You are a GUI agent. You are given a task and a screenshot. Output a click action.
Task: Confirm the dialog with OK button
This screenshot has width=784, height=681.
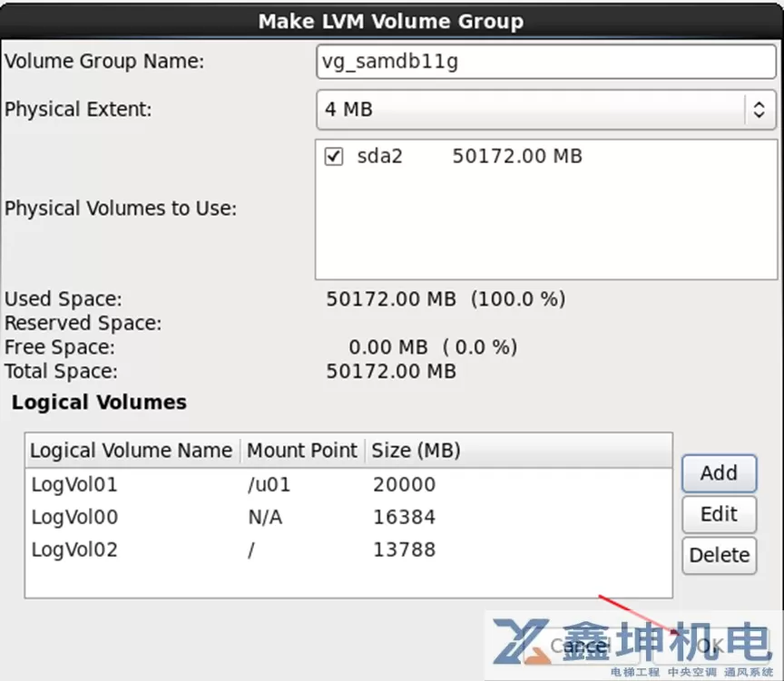point(710,646)
